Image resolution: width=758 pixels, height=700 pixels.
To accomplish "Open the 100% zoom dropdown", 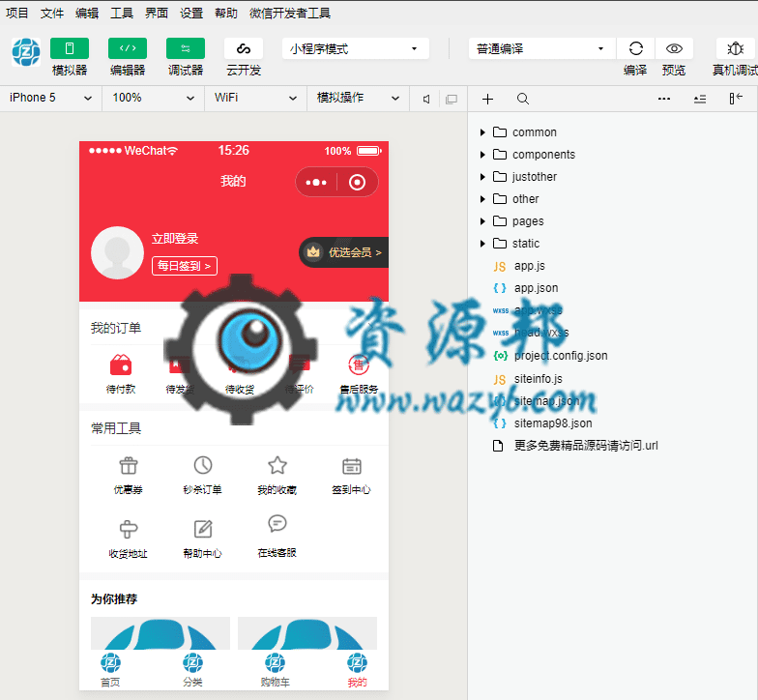I will pos(153,99).
